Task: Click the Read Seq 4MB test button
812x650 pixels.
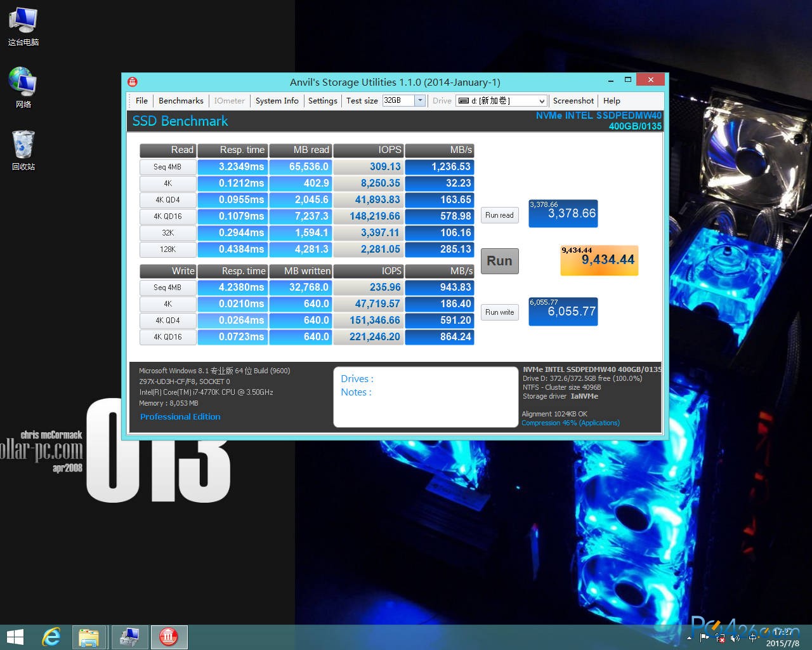Action: [167, 167]
